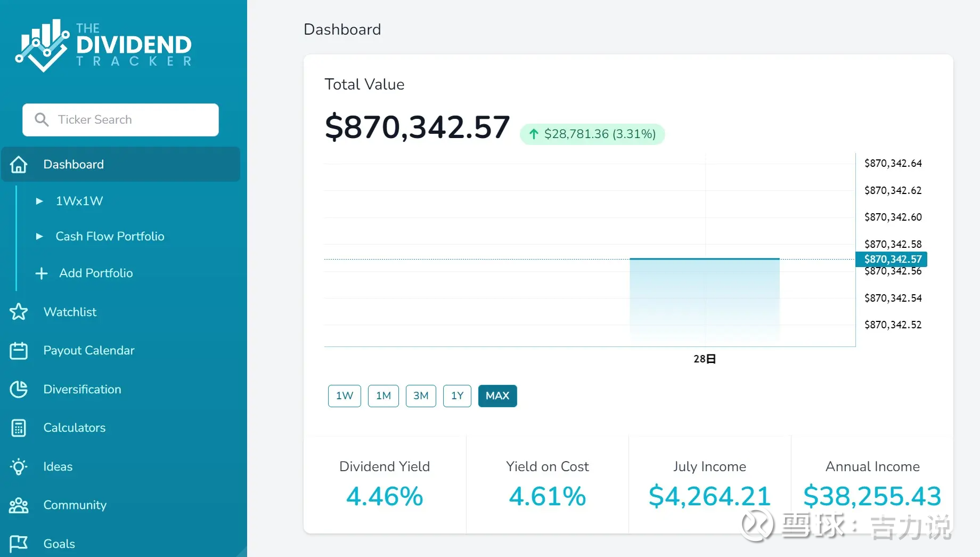The height and width of the screenshot is (557, 980).
Task: Open the Diversification pie chart icon
Action: [19, 389]
